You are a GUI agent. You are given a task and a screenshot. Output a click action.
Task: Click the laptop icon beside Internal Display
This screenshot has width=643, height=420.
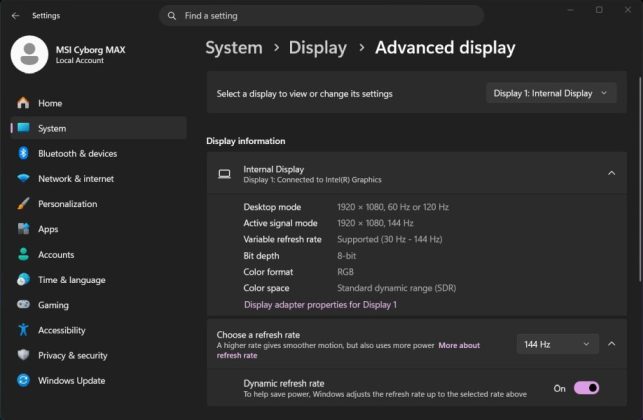(224, 174)
